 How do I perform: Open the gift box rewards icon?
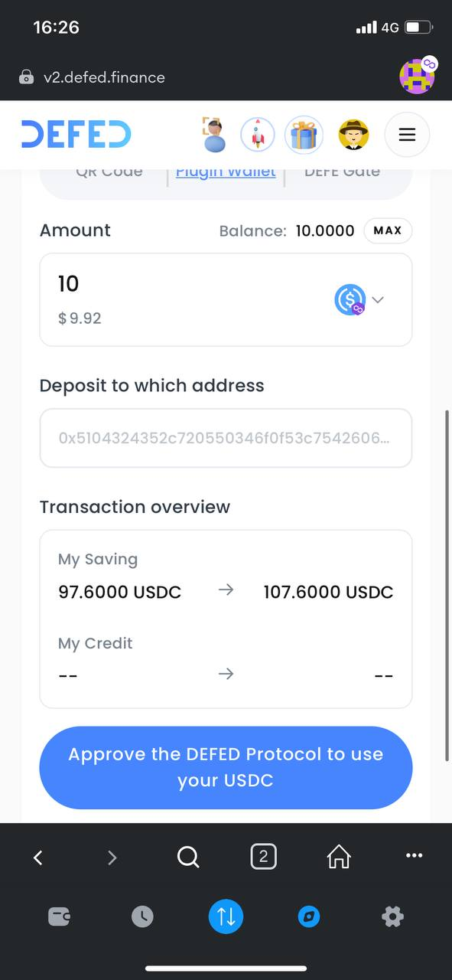304,136
